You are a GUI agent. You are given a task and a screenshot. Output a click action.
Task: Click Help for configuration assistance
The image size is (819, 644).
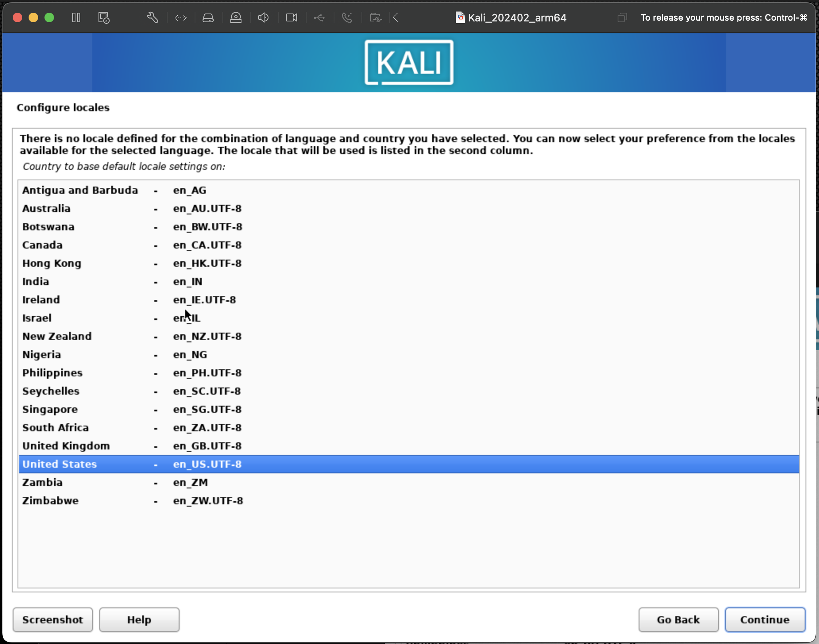(139, 619)
